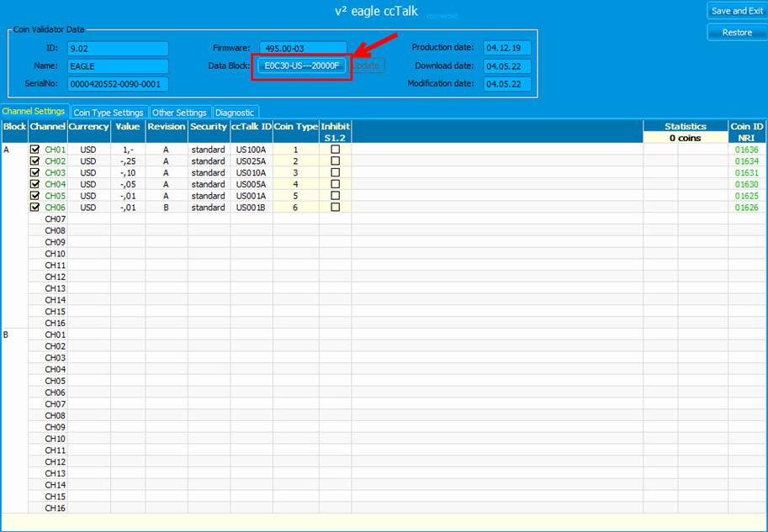Check the Inhibit box in CH06 row

[336, 207]
